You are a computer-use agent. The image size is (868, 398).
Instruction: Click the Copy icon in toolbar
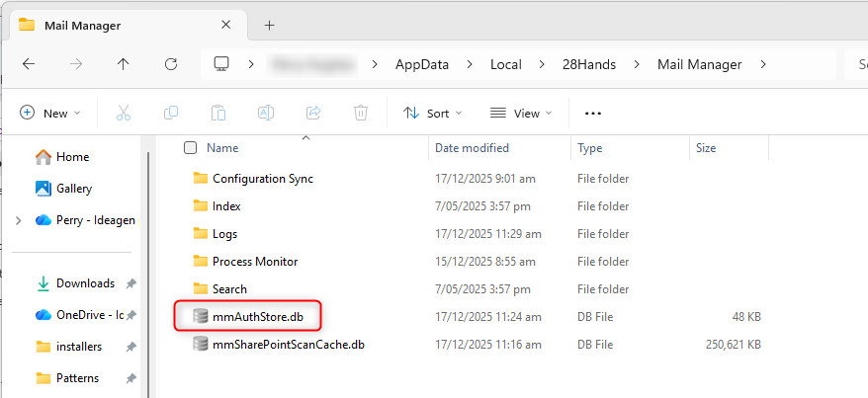171,113
